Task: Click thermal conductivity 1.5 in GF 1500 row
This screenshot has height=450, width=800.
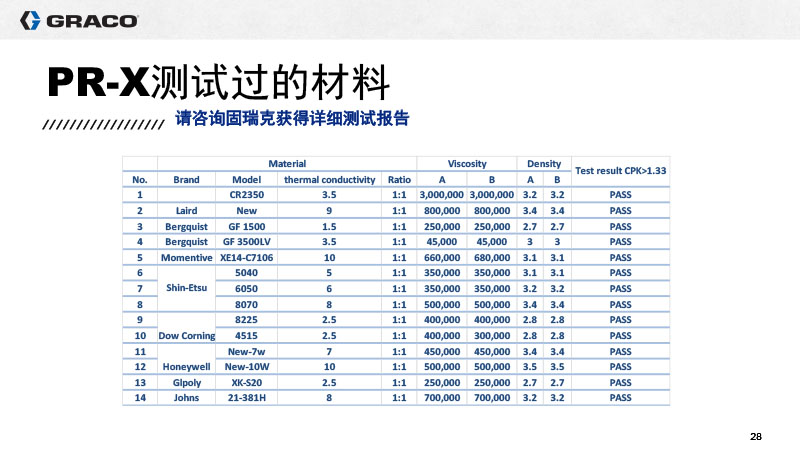Action: (x=329, y=227)
